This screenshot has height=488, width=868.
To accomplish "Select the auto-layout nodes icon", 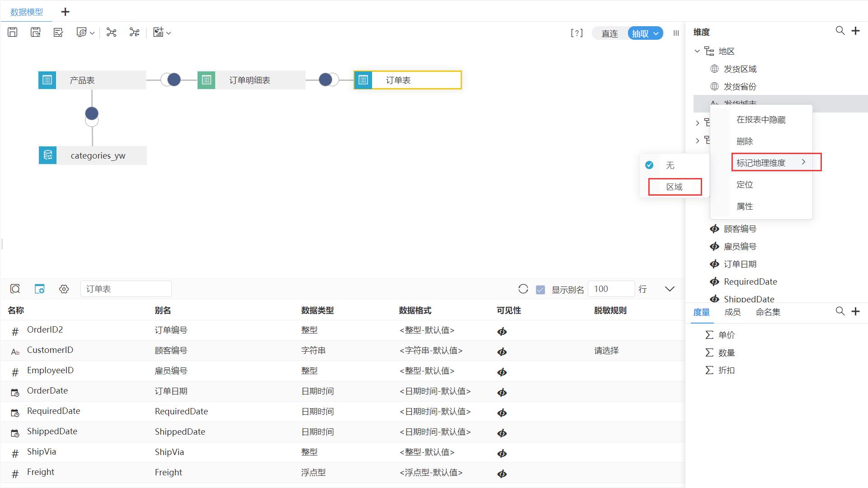I will (111, 33).
